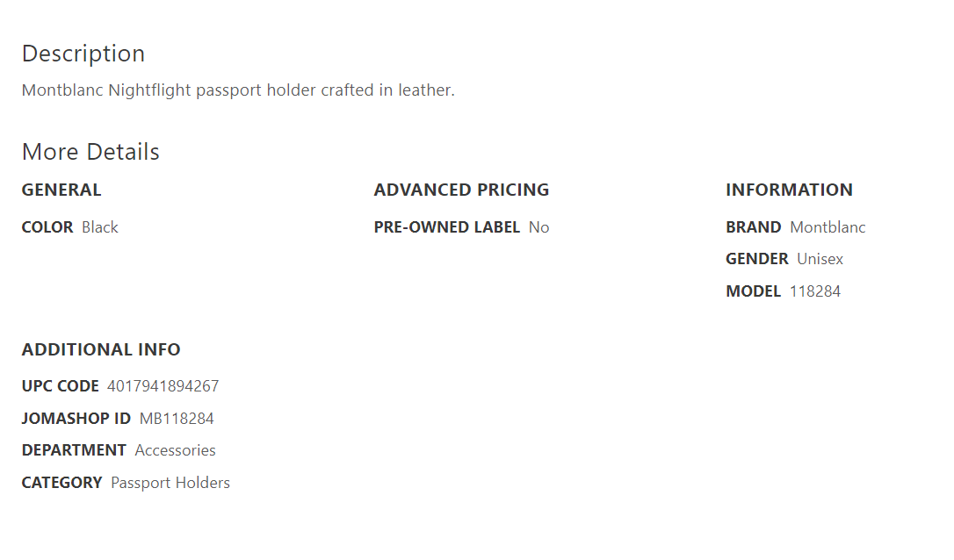Click the Jomashop ID value MB118284

click(177, 419)
